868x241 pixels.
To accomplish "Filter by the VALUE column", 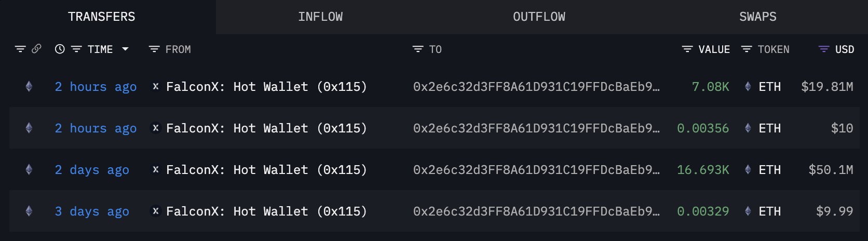I will click(687, 49).
